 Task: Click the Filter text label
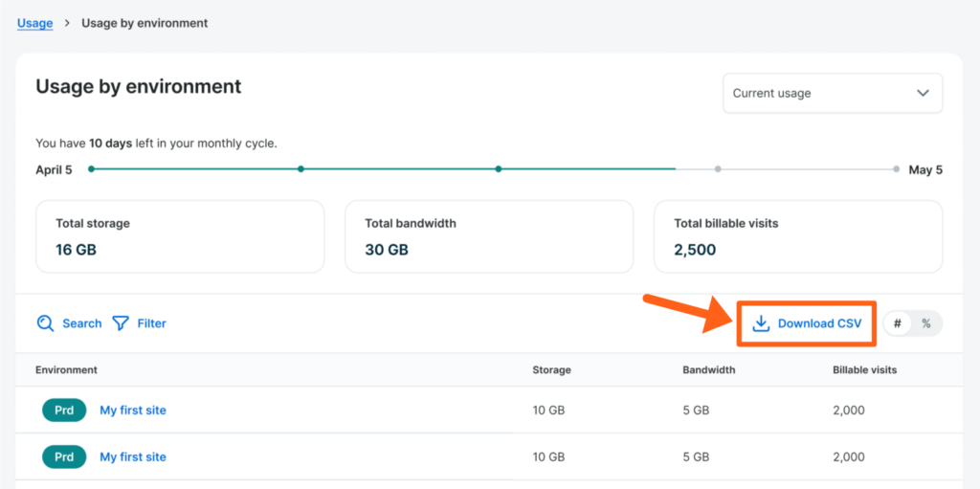click(x=151, y=323)
